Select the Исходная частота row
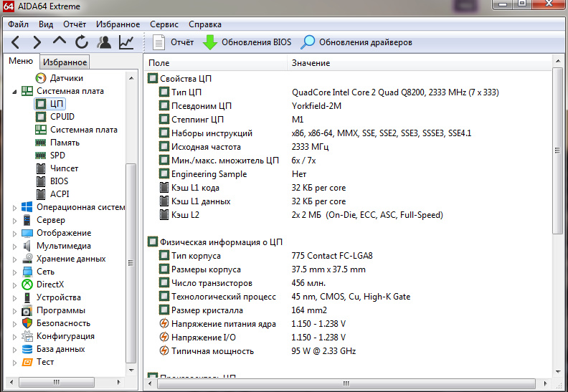This screenshot has width=568, height=392. point(348,147)
